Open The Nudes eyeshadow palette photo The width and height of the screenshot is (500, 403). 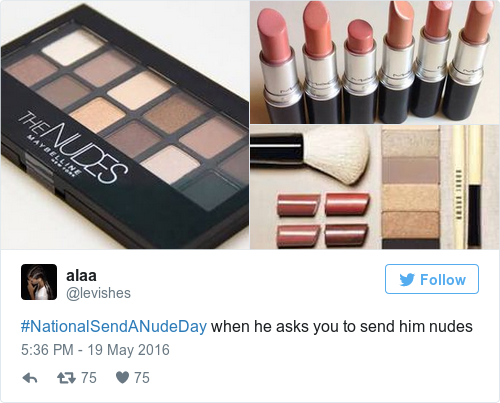pos(125,125)
